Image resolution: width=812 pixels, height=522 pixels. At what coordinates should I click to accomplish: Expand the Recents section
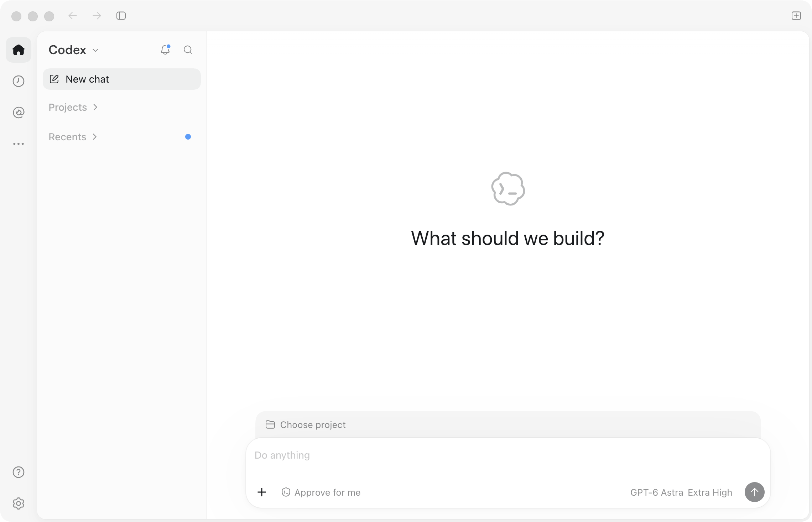[73, 137]
